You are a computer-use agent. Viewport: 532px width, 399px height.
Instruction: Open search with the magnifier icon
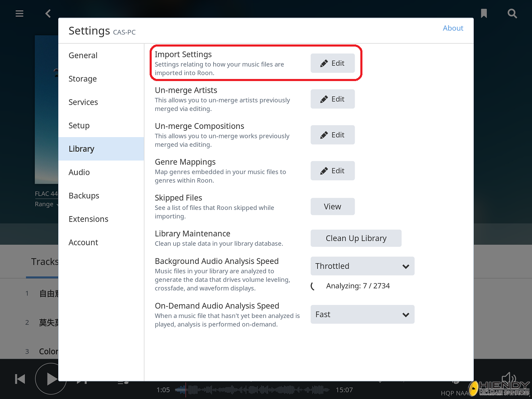512,14
